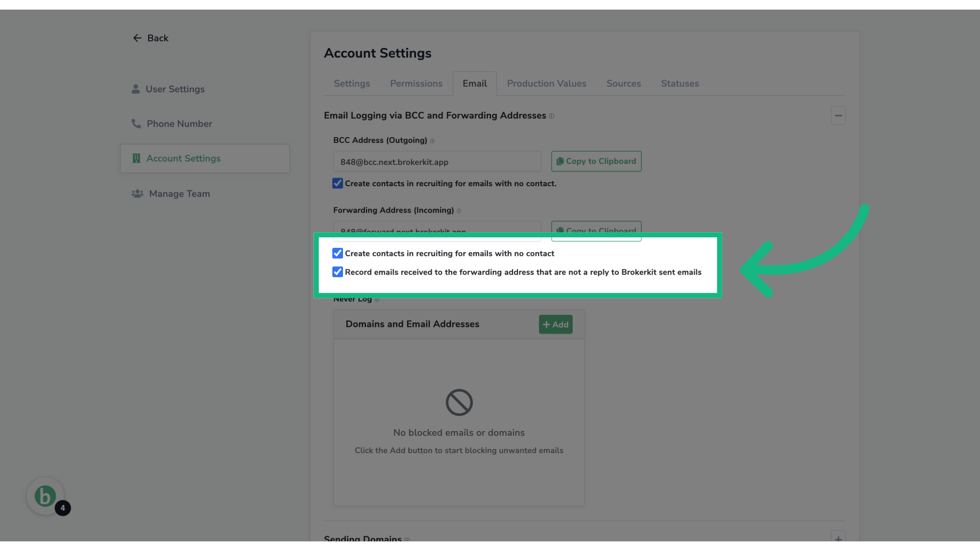
Task: Click the Brokerkit chat bubble icon
Action: (x=45, y=496)
